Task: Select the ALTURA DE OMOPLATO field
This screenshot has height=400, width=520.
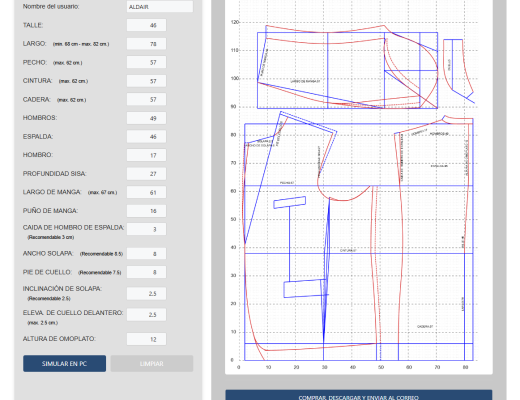Action: tap(146, 339)
